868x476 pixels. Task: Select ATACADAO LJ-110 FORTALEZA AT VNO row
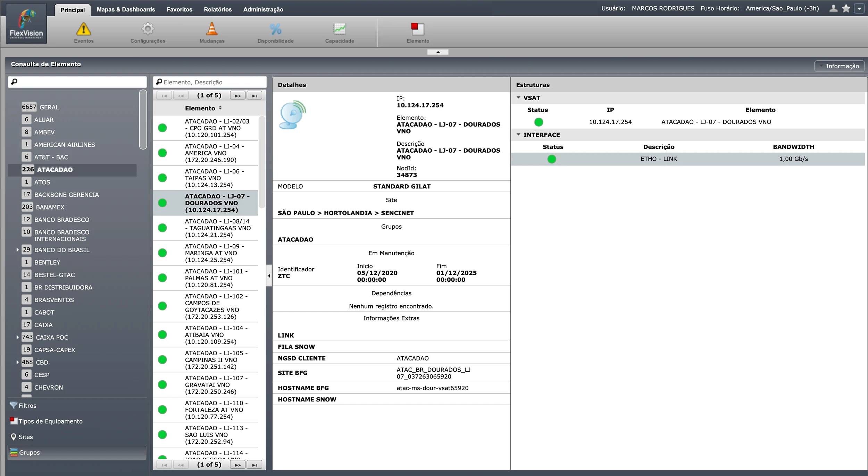pyautogui.click(x=206, y=410)
